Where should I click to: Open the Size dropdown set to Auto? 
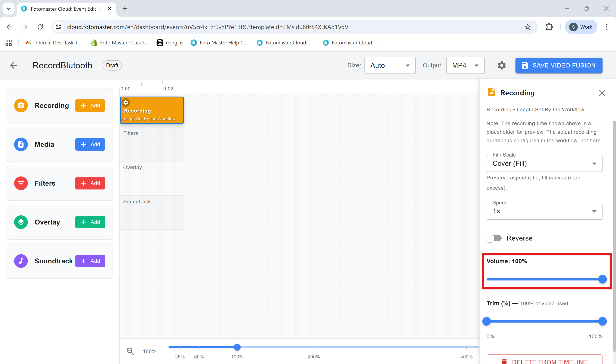(x=390, y=66)
